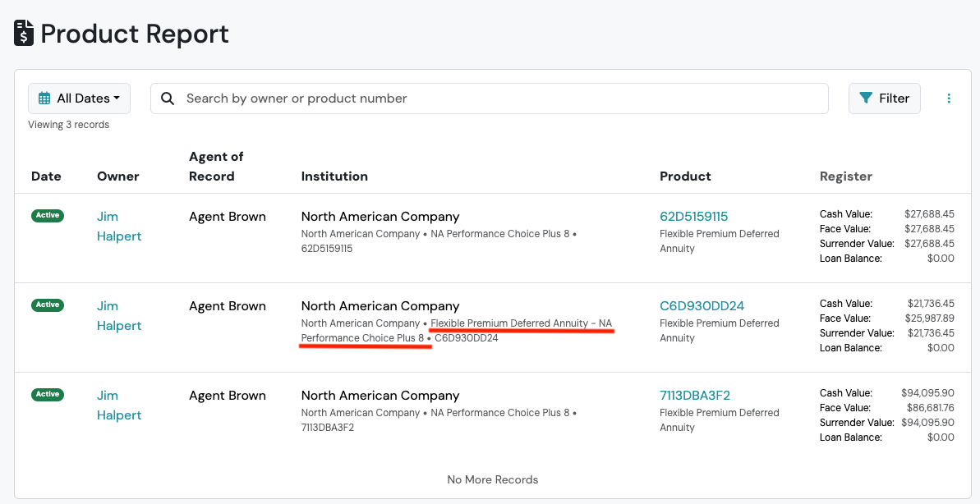Viewport: 980px width, 504px height.
Task: Sort by the Owner column header
Action: (x=118, y=176)
